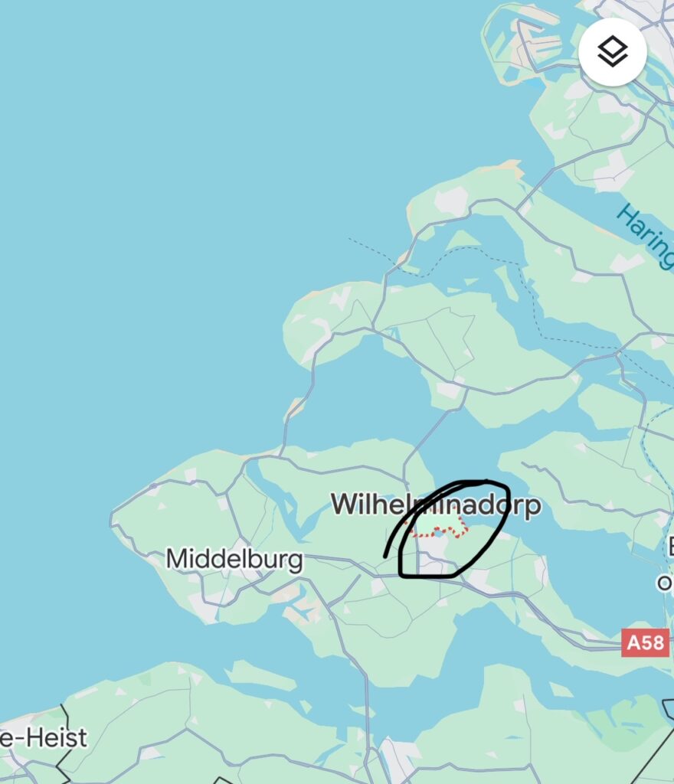Tap the small blue lake inside red boundary

[x=439, y=534]
